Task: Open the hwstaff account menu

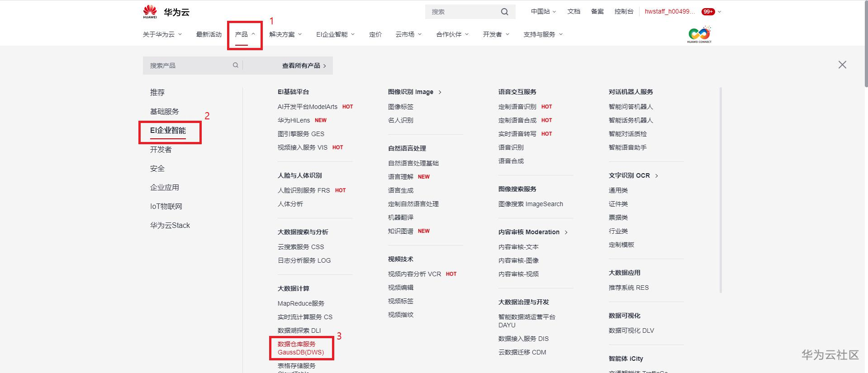Action: coord(670,12)
